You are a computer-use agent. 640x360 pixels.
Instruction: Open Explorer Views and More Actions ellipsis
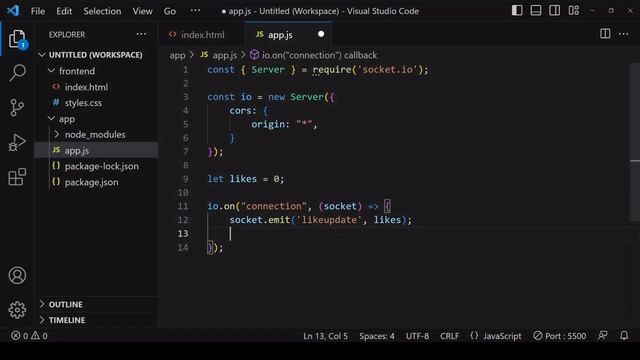pyautogui.click(x=141, y=34)
